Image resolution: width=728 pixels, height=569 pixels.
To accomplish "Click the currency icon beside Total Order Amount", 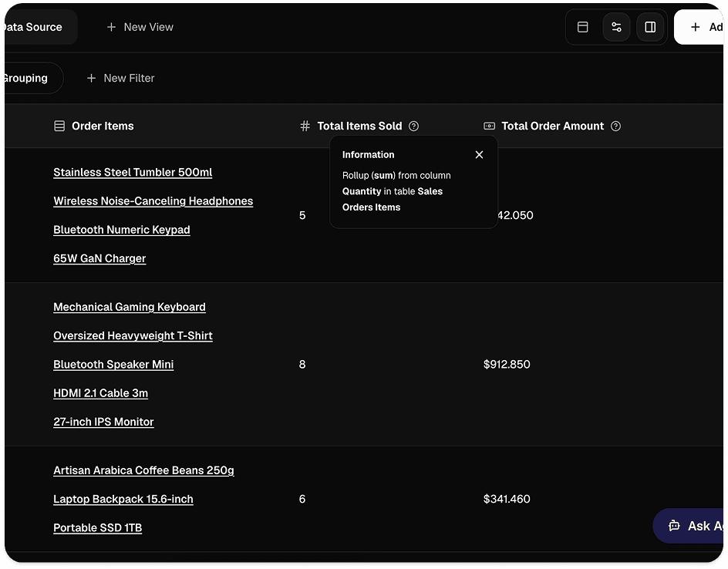I will [489, 126].
